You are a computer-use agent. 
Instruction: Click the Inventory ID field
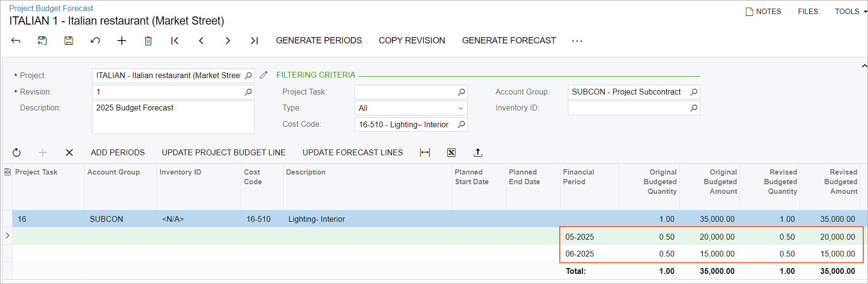coord(628,108)
